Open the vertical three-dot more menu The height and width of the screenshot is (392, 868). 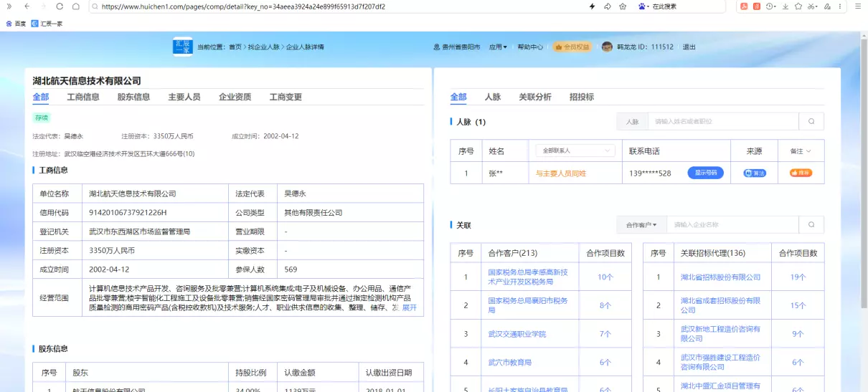[x=841, y=6]
